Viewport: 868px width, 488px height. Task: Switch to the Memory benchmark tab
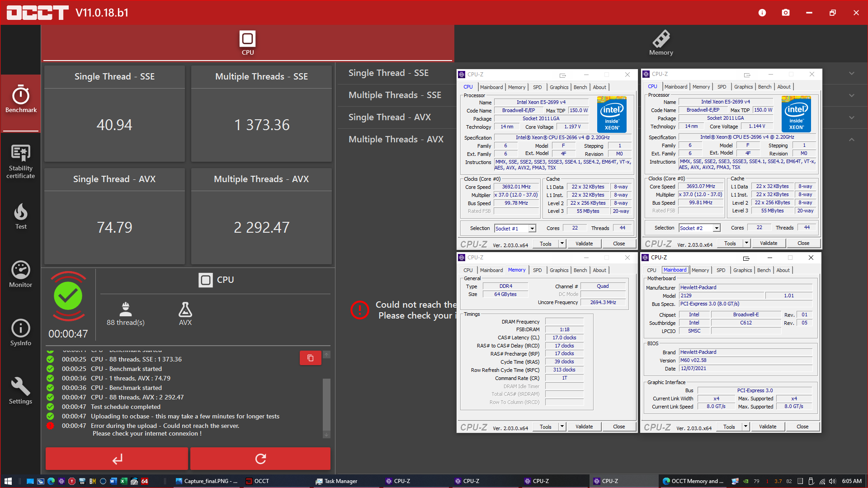[661, 43]
